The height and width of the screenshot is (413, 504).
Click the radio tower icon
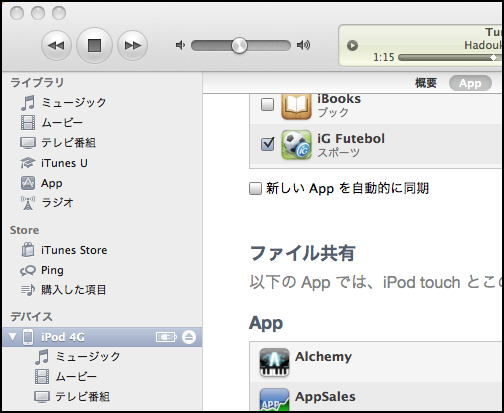[x=28, y=203]
